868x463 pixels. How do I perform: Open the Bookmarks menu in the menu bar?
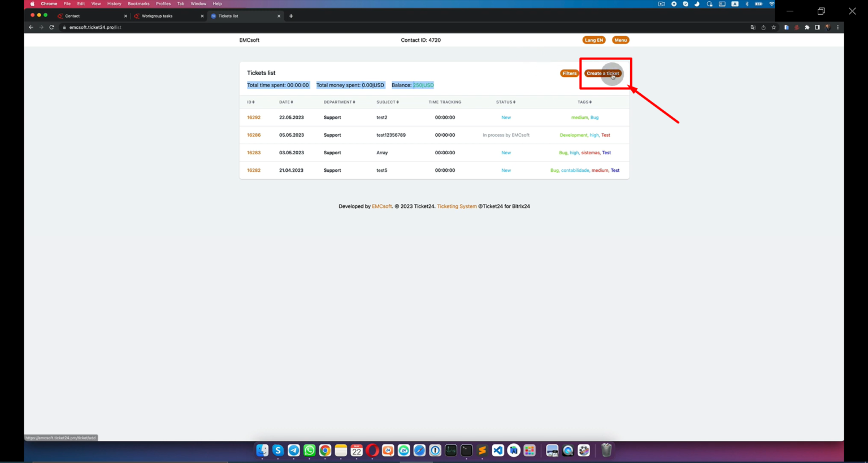tap(138, 3)
